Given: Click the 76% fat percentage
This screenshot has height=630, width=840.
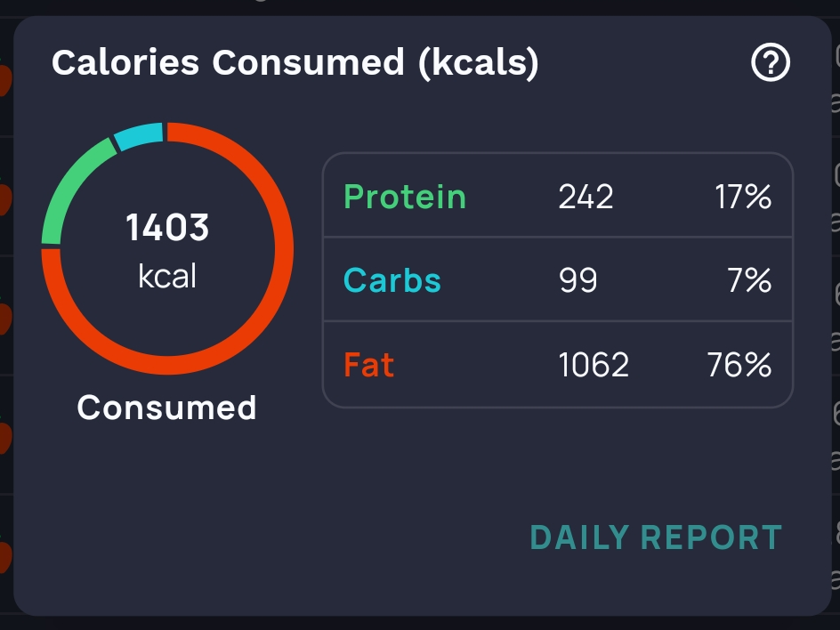Looking at the screenshot, I should click(739, 365).
